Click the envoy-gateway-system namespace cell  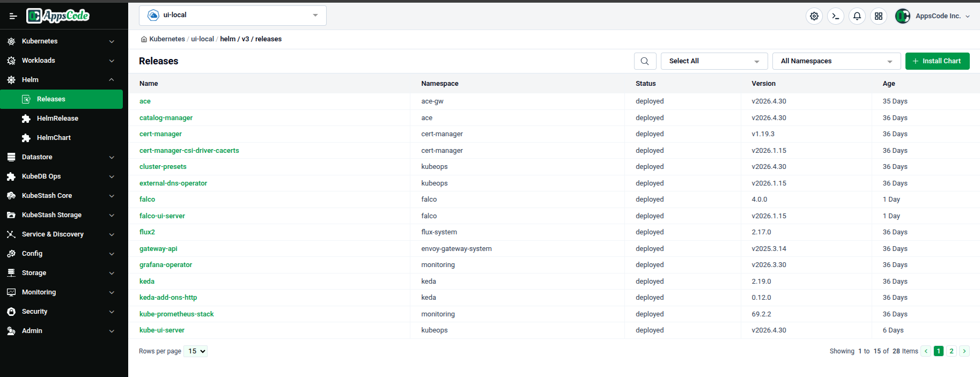(456, 249)
